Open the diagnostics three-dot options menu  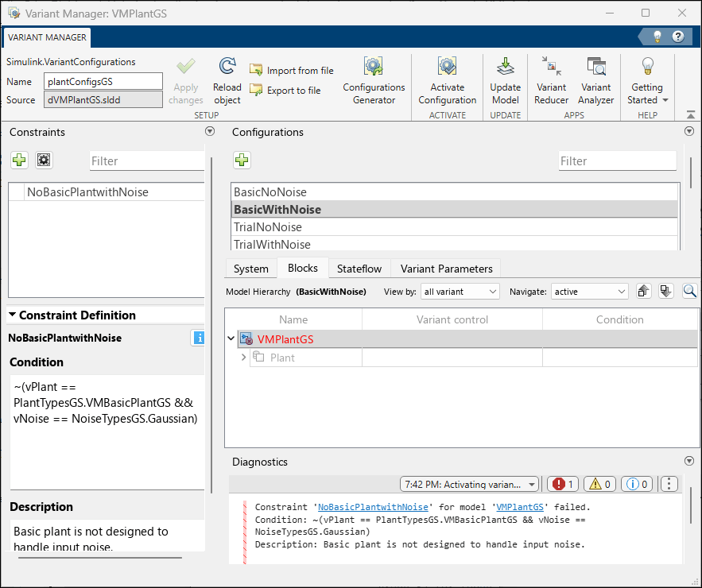669,484
